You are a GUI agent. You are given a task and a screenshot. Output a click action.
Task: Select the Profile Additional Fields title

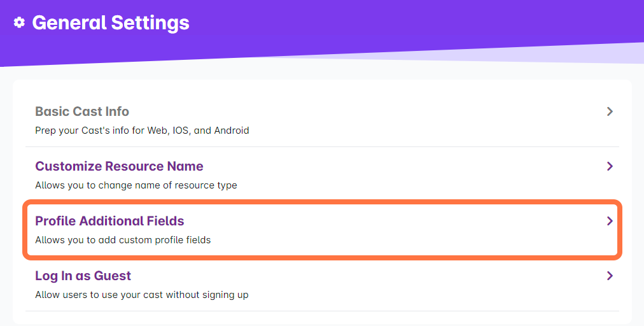(109, 221)
